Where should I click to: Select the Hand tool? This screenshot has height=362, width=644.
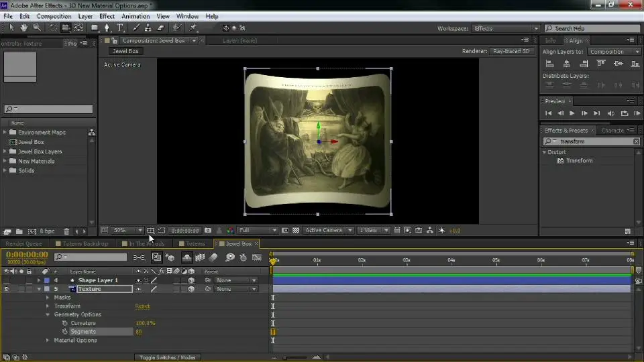(x=24, y=27)
